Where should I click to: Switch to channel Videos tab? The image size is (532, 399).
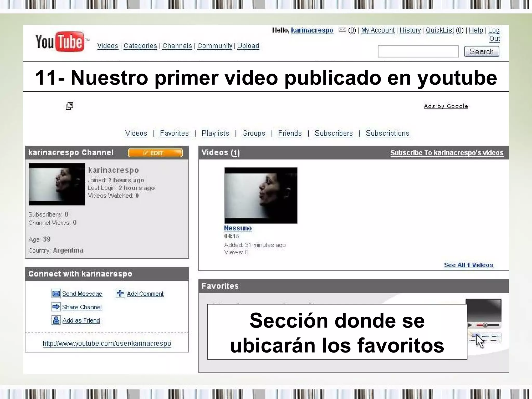136,133
